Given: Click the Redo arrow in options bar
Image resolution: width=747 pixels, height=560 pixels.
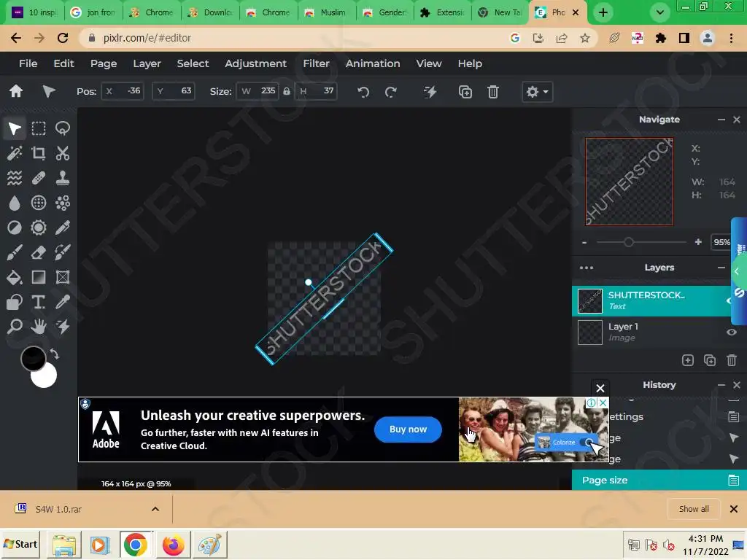Looking at the screenshot, I should point(391,92).
